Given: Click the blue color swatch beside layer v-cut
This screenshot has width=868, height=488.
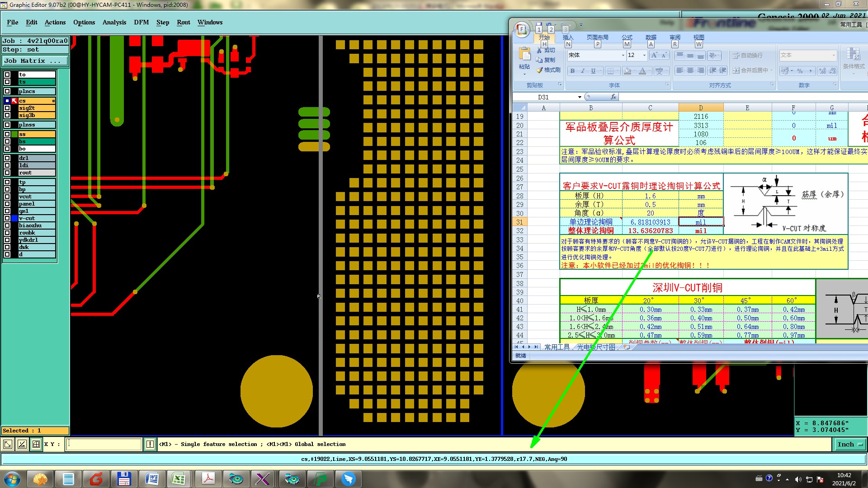Looking at the screenshot, I should [14, 218].
